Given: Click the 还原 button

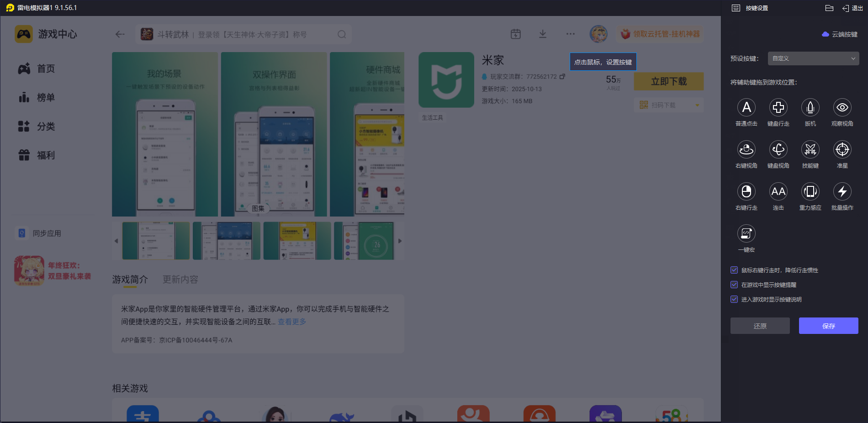Looking at the screenshot, I should click(760, 326).
